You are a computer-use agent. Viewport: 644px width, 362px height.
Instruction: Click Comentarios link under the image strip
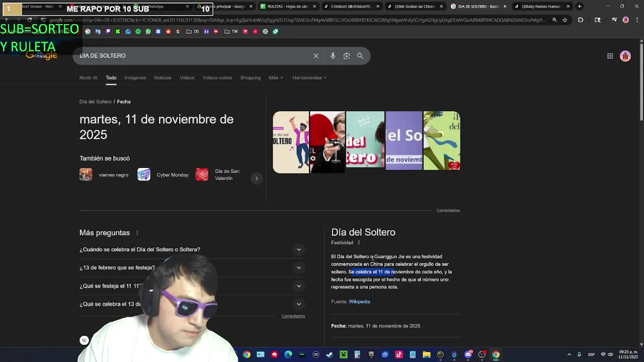coord(448,211)
